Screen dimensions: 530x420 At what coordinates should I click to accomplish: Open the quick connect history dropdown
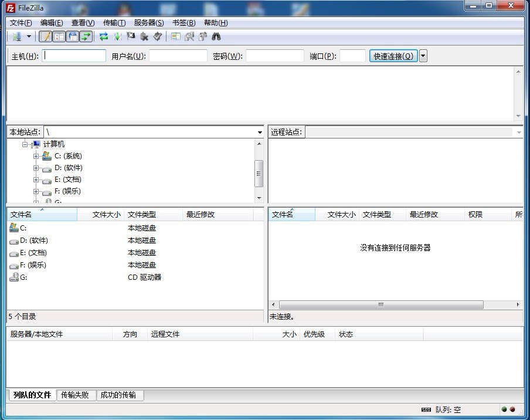[x=423, y=56]
